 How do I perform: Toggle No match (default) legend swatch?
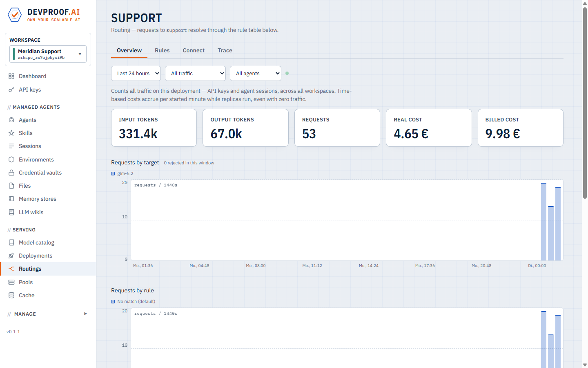(113, 301)
